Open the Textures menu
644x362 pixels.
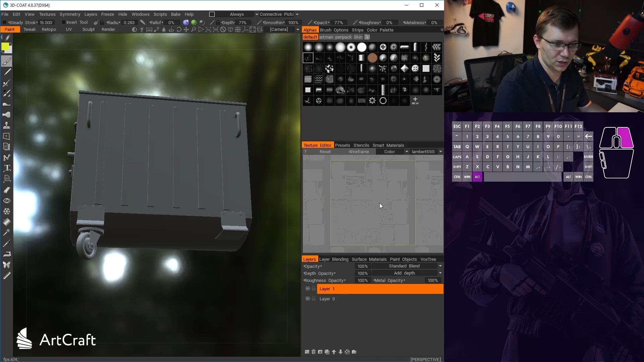47,14
